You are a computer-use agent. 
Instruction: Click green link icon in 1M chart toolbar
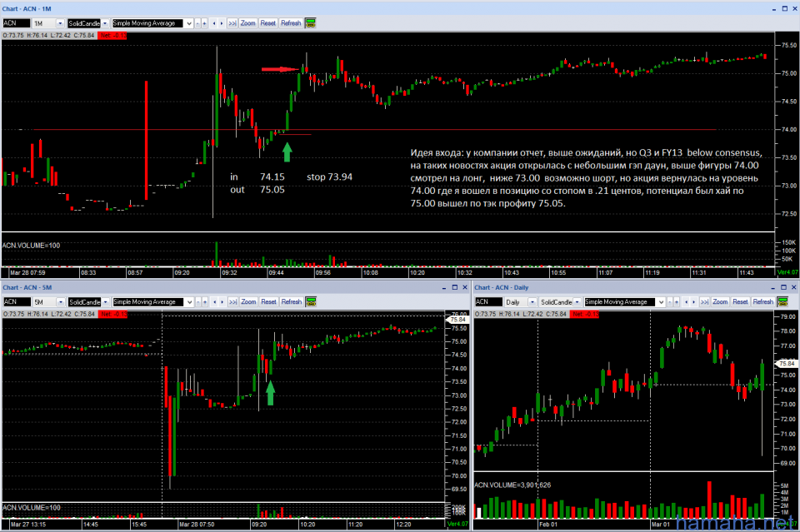tap(310, 23)
